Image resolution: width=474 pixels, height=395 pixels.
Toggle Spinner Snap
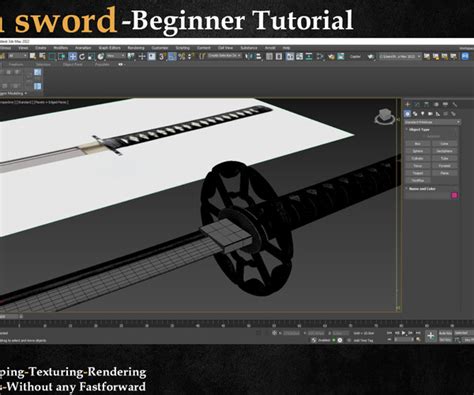coord(191,56)
